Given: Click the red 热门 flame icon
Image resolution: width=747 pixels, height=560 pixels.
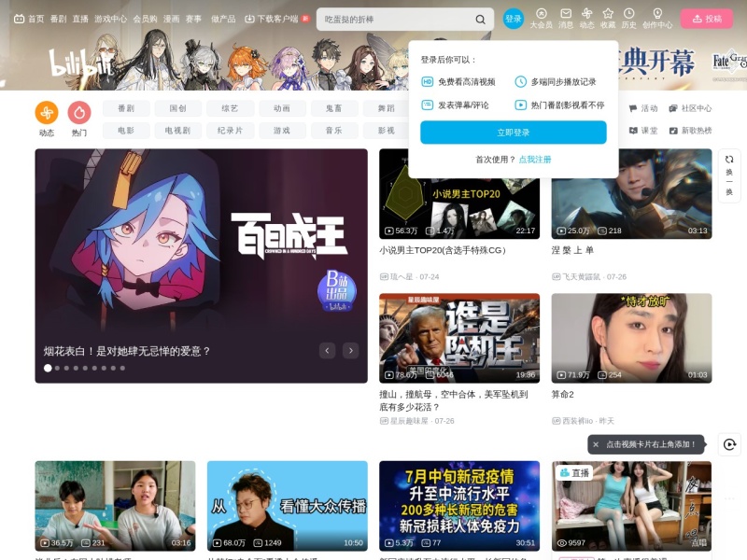Looking at the screenshot, I should coord(79,113).
